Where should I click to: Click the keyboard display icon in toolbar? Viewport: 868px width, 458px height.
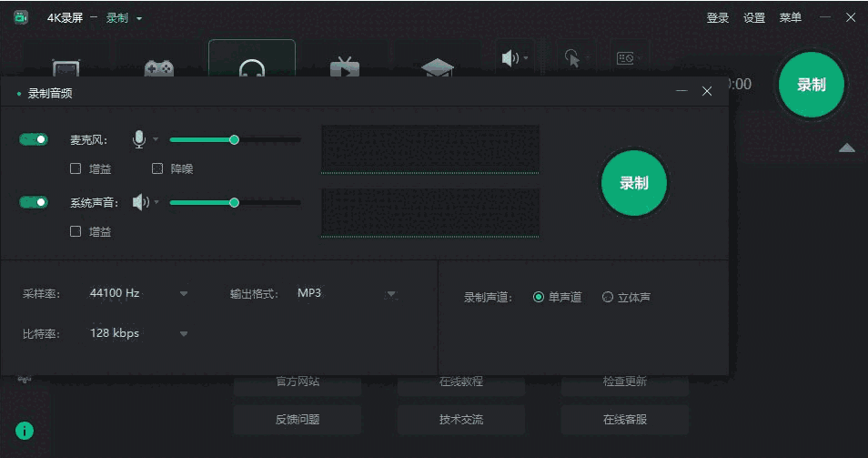[625, 58]
